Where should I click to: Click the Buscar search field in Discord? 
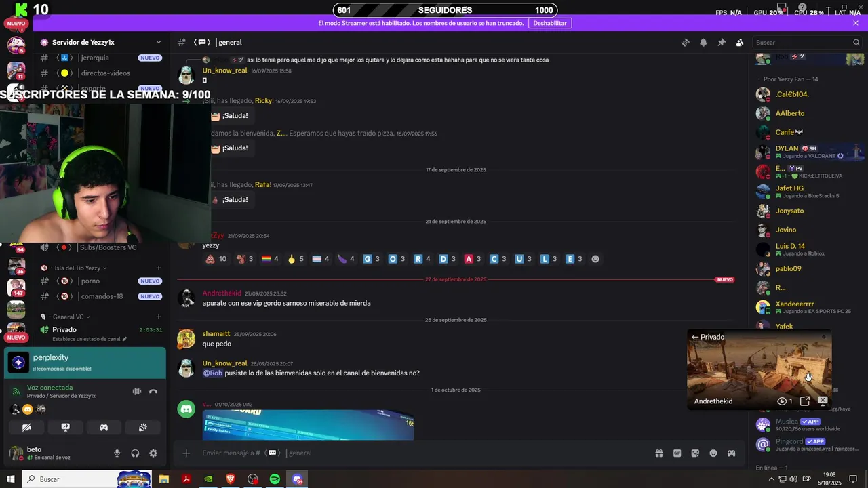tap(807, 42)
